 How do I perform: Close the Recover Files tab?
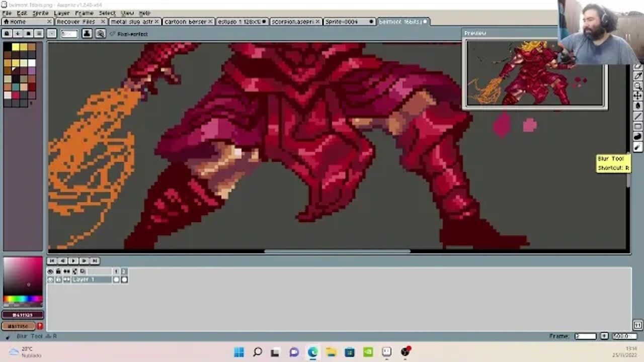(x=103, y=22)
